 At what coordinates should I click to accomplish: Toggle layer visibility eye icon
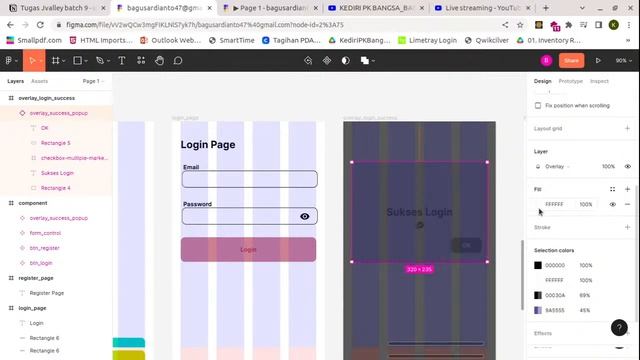coord(627,166)
